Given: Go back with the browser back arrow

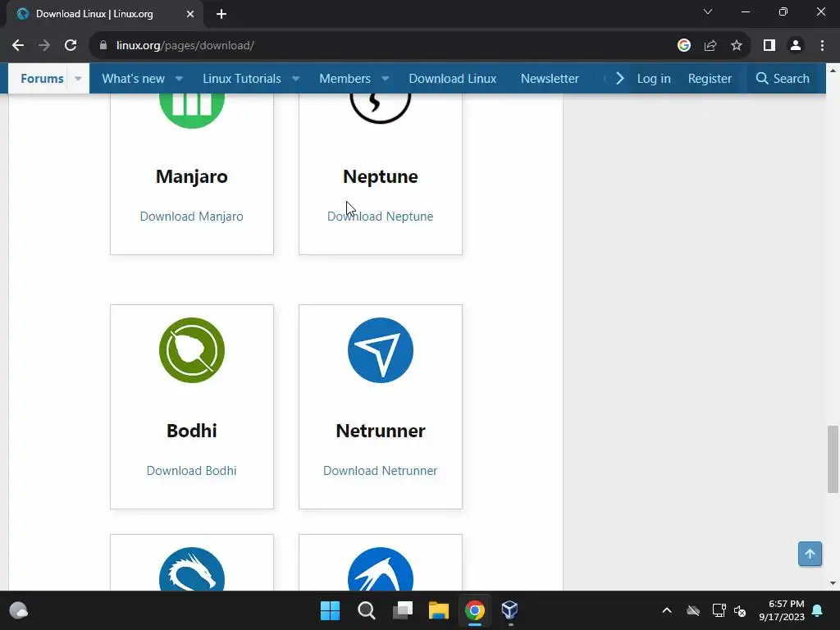Looking at the screenshot, I should coord(18,46).
